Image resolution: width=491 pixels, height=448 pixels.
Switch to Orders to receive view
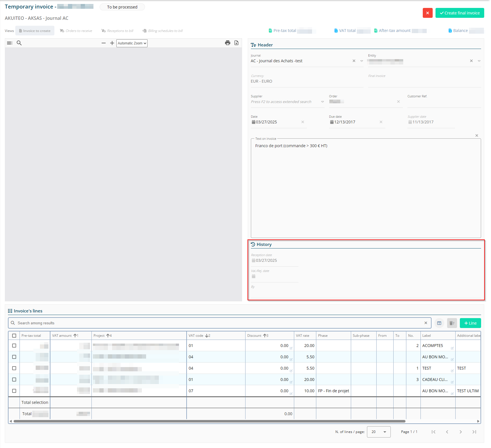coord(76,31)
